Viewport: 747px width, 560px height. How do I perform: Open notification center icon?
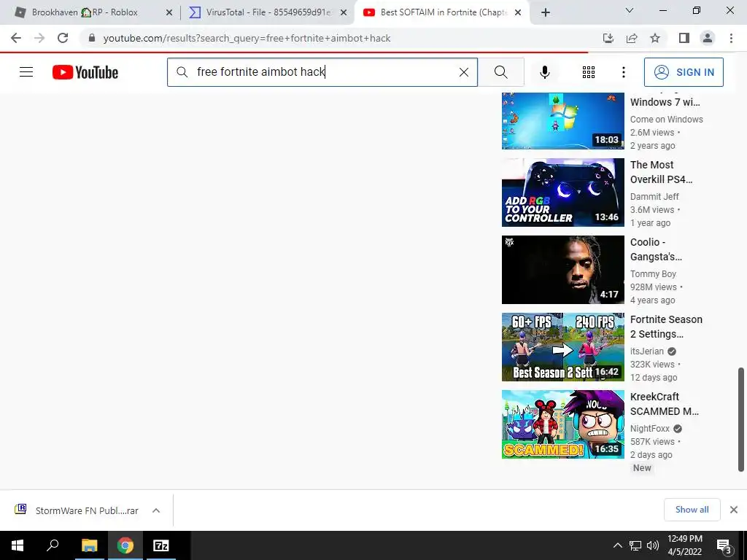(723, 545)
